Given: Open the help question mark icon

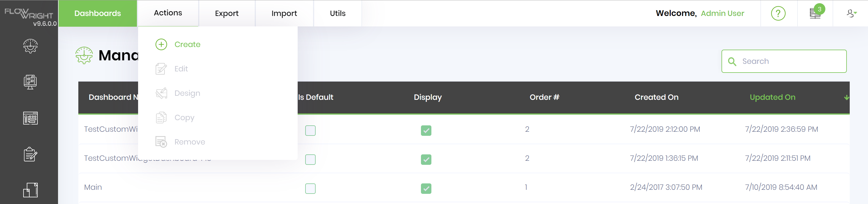Looking at the screenshot, I should tap(778, 13).
